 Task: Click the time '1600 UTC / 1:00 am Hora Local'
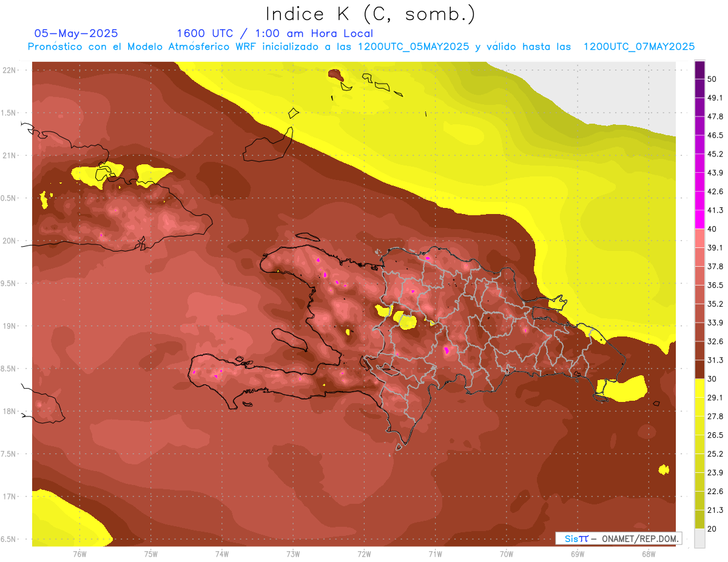275,33
